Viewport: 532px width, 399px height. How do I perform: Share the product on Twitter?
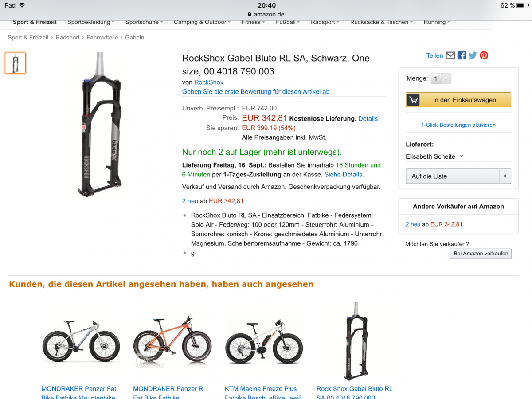pyautogui.click(x=473, y=55)
